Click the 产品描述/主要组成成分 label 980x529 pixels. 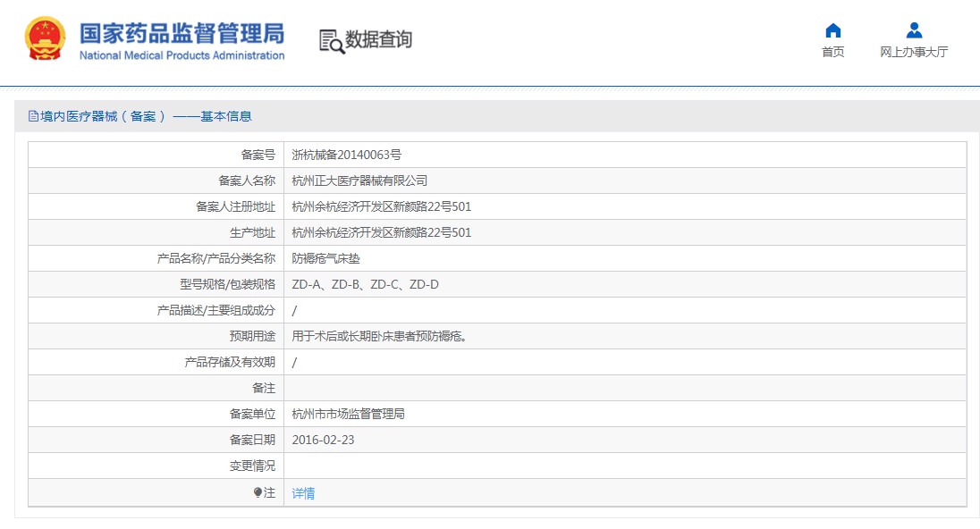point(216,310)
